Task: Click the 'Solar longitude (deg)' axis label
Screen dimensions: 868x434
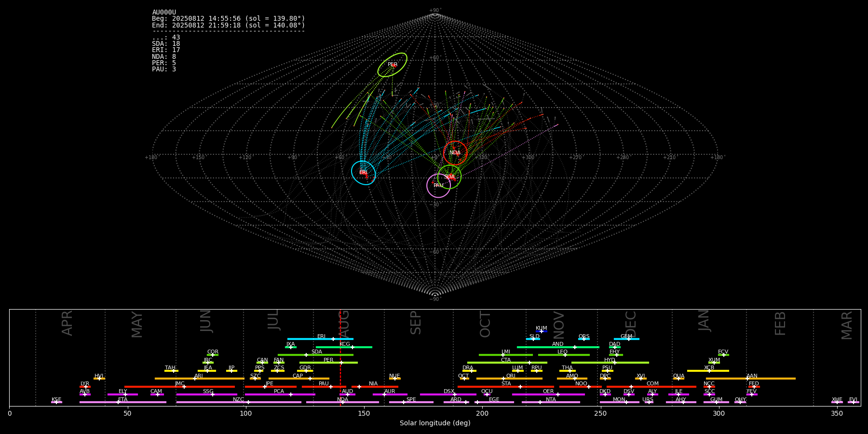Action: tap(435, 423)
